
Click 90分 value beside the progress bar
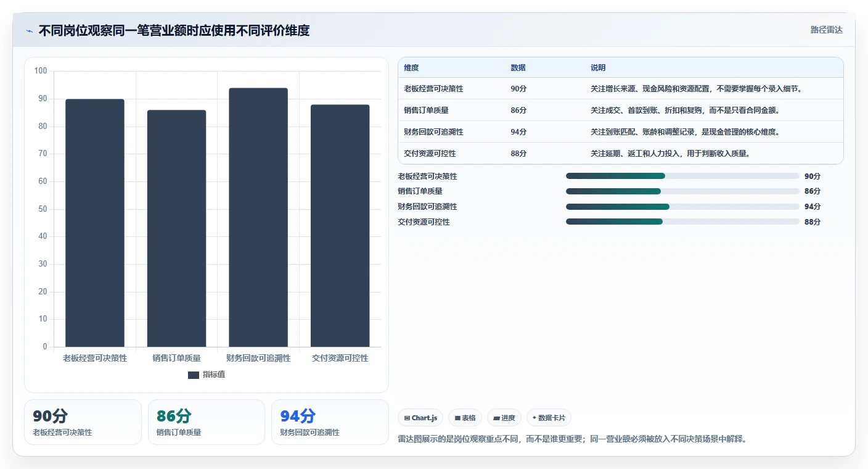813,176
